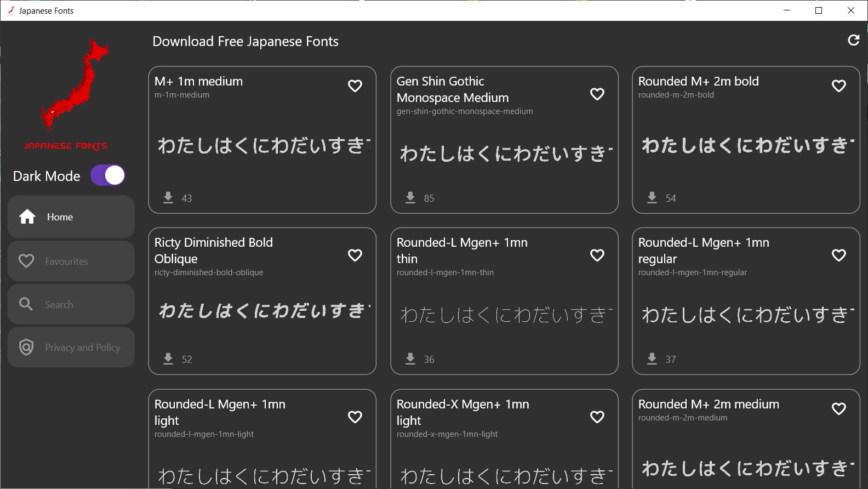This screenshot has width=868, height=489.
Task: Click the download count "36"
Action: [x=429, y=360]
